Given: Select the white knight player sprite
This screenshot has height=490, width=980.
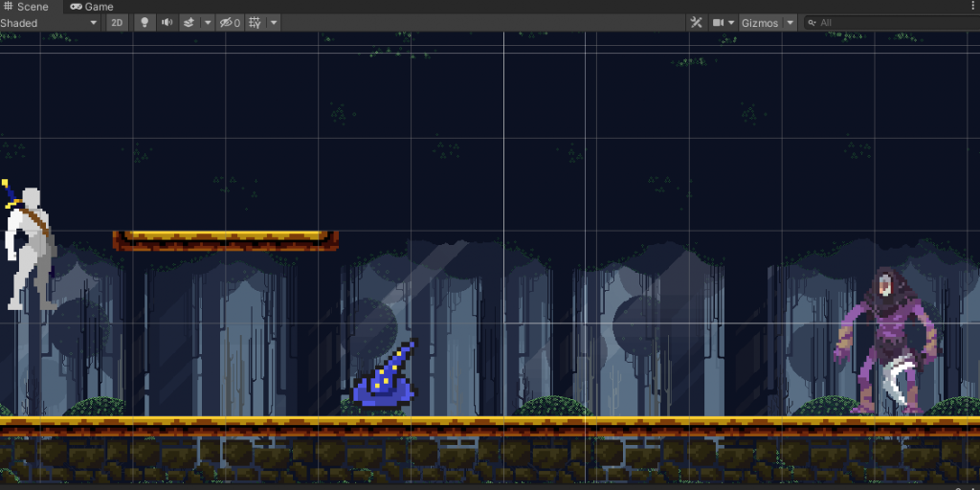Looking at the screenshot, I should pyautogui.click(x=29, y=246).
